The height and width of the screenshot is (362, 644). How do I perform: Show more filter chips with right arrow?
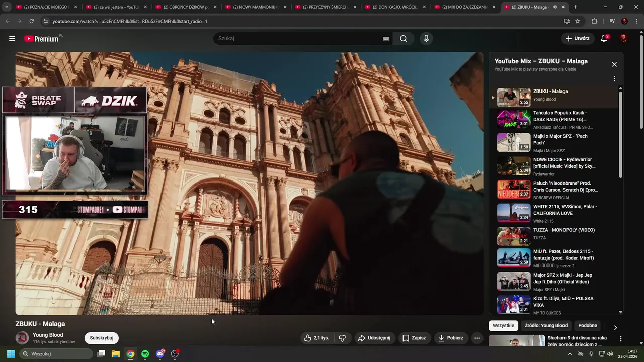615,328
